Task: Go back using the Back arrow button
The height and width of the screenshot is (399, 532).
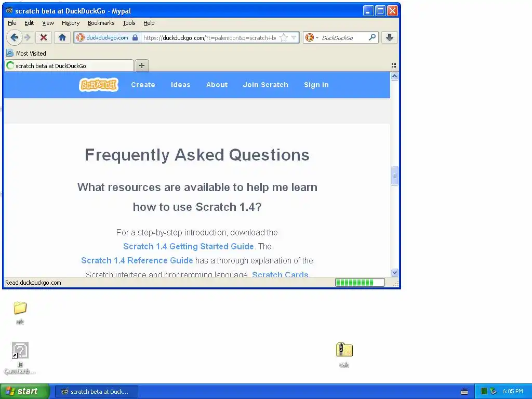Action: point(14,37)
